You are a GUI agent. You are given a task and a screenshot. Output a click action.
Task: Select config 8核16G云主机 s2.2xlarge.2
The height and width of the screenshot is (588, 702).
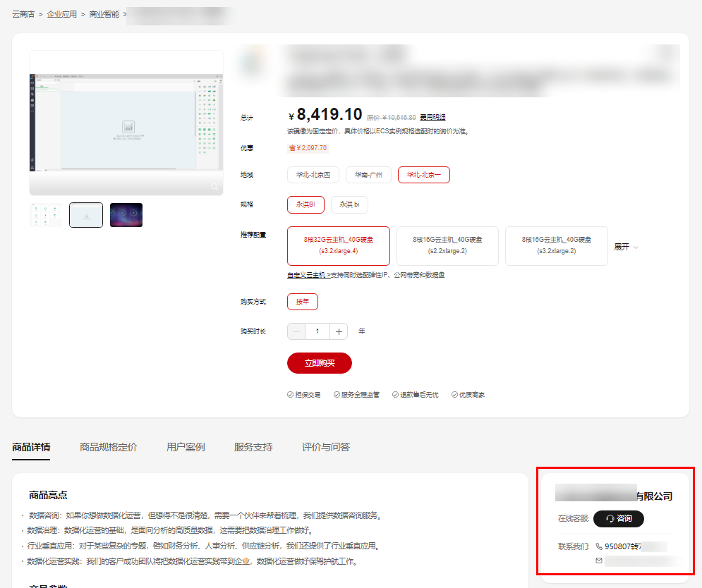(x=447, y=245)
